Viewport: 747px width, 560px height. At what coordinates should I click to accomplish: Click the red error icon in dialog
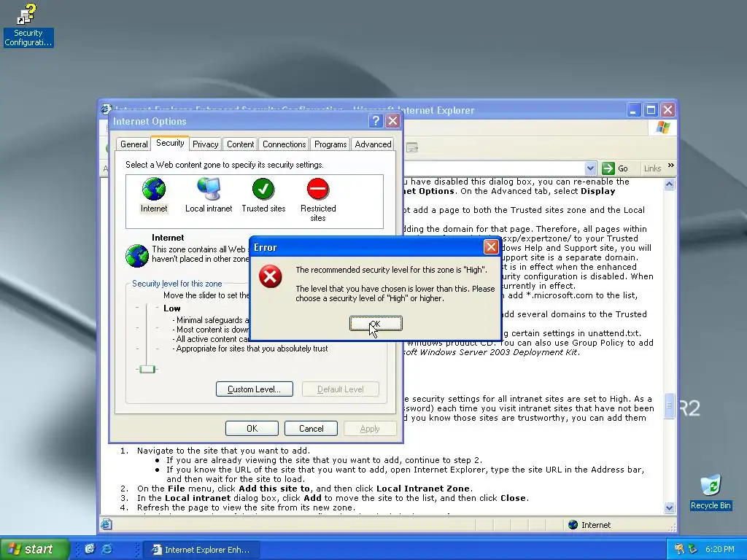point(270,276)
